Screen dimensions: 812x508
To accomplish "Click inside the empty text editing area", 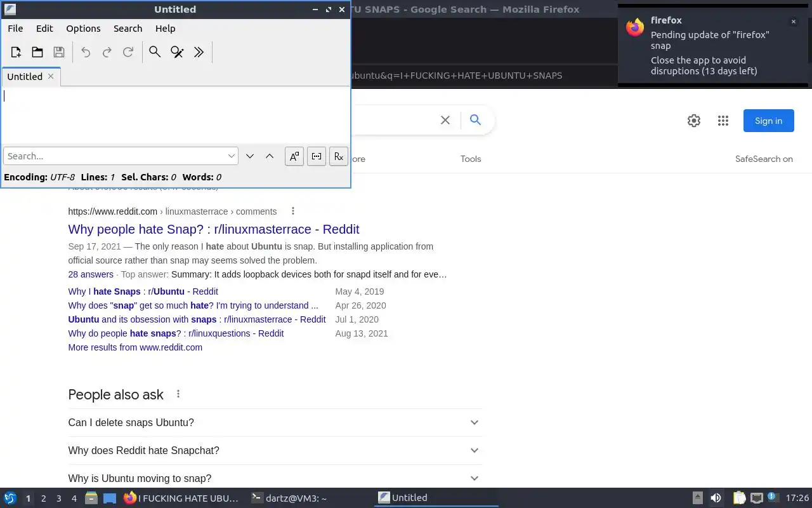I will [176, 115].
